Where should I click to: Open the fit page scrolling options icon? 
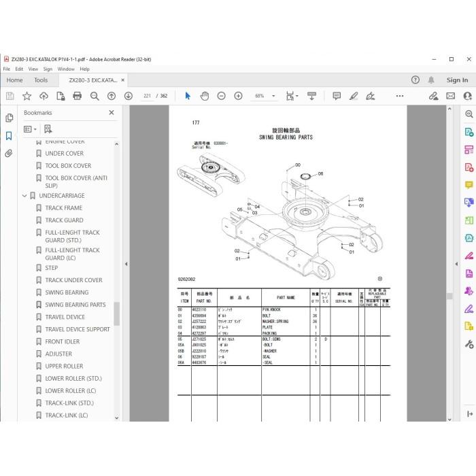click(292, 97)
